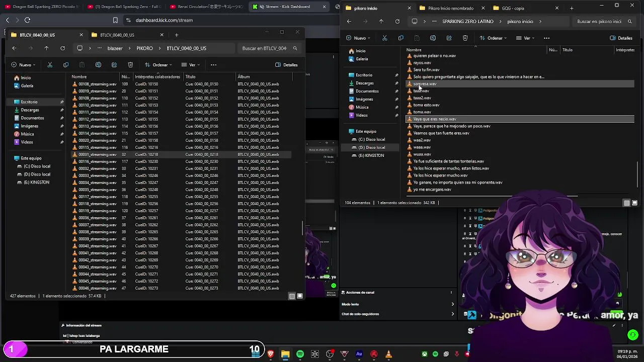Expand Modo lento chevron in Kick dashboard
644x362 pixels.
[x=452, y=304]
